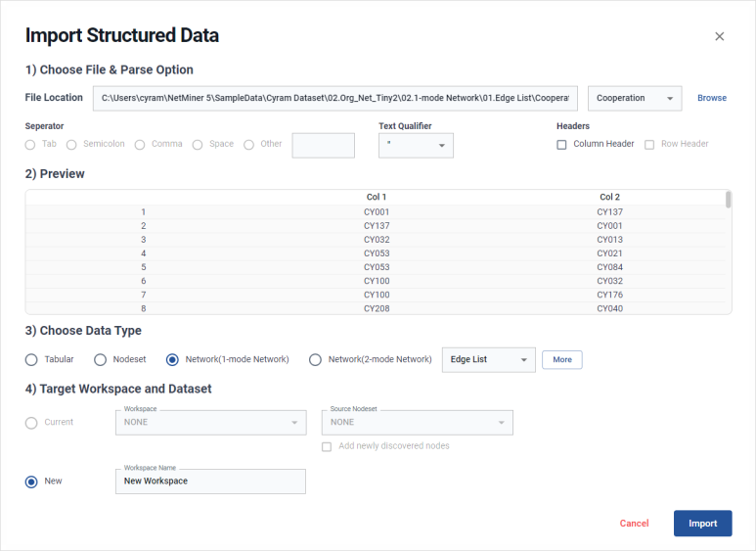Viewport: 756px width, 551px height.
Task: Expand the Edge List dropdown
Action: (x=488, y=359)
